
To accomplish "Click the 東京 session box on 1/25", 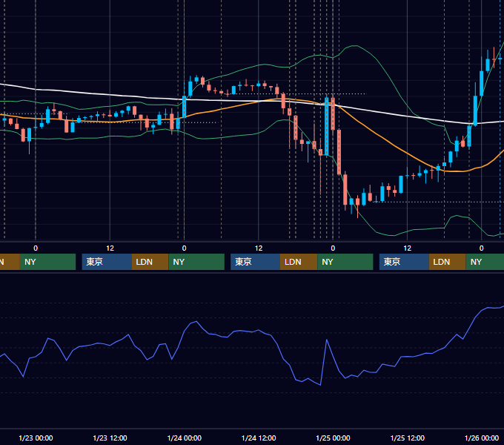I will tap(404, 262).
